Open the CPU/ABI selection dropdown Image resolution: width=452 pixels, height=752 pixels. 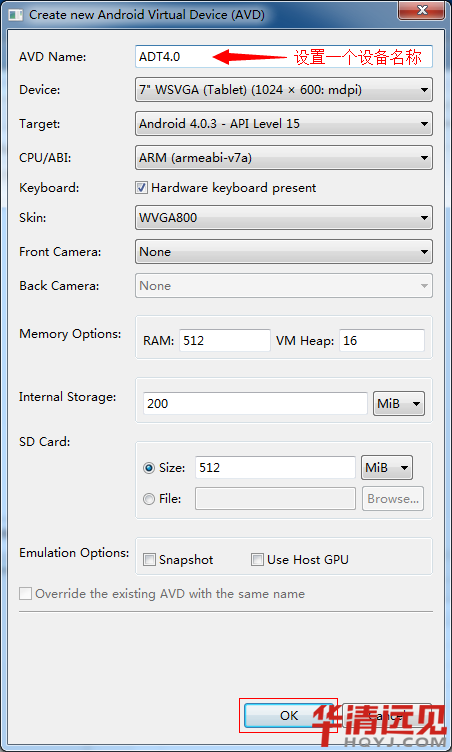[284, 158]
